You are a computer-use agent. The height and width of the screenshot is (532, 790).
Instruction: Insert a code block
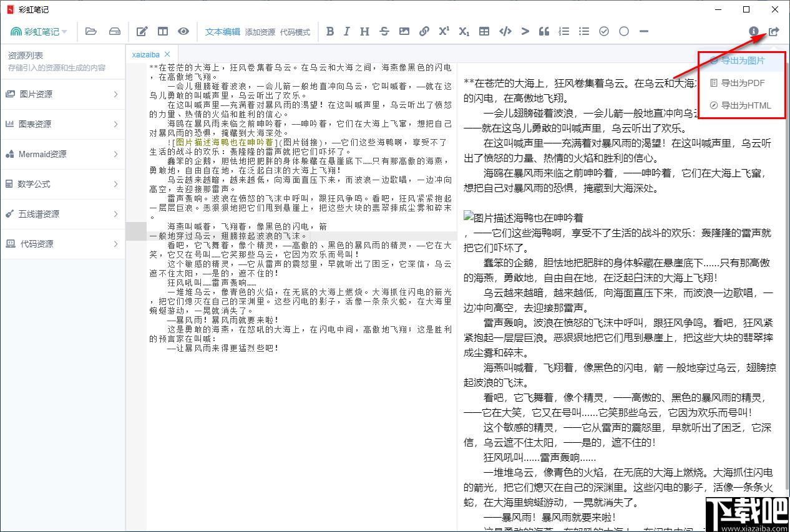(x=504, y=31)
